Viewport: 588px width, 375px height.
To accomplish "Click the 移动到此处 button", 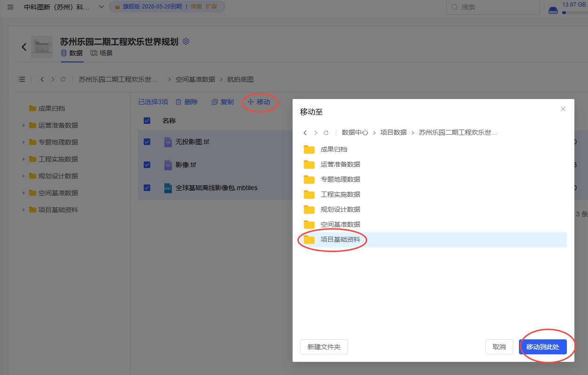I will click(542, 347).
